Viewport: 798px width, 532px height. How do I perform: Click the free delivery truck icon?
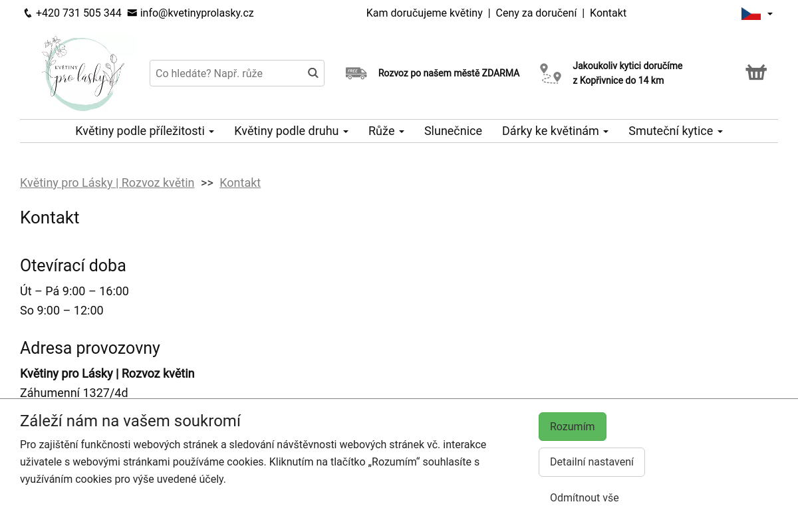[x=356, y=73]
